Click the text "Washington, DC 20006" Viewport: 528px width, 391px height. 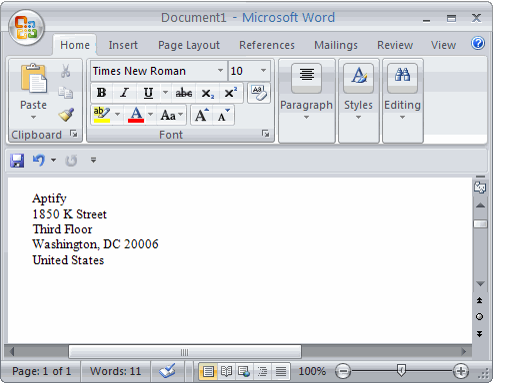click(x=95, y=244)
